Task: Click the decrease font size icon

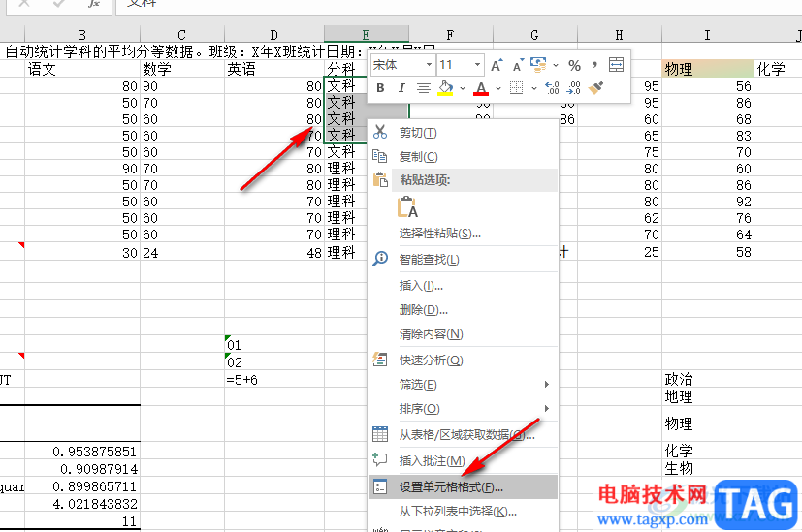Action: [518, 66]
